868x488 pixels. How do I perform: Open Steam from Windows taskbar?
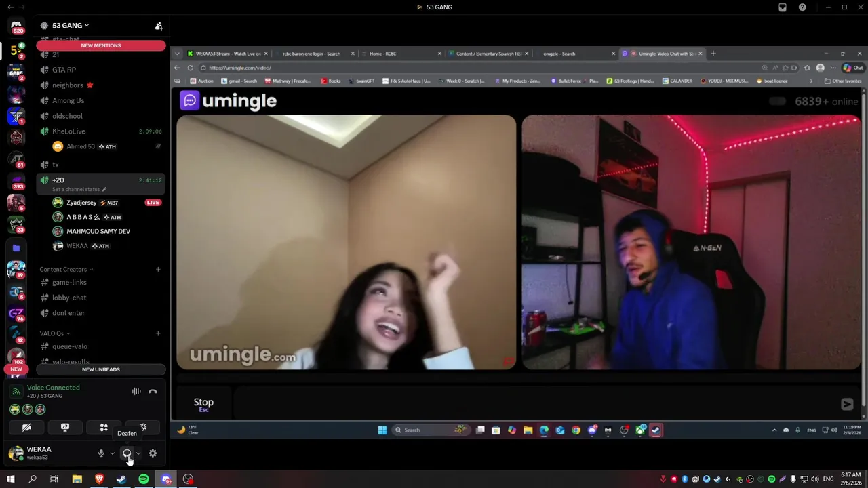[x=121, y=479]
